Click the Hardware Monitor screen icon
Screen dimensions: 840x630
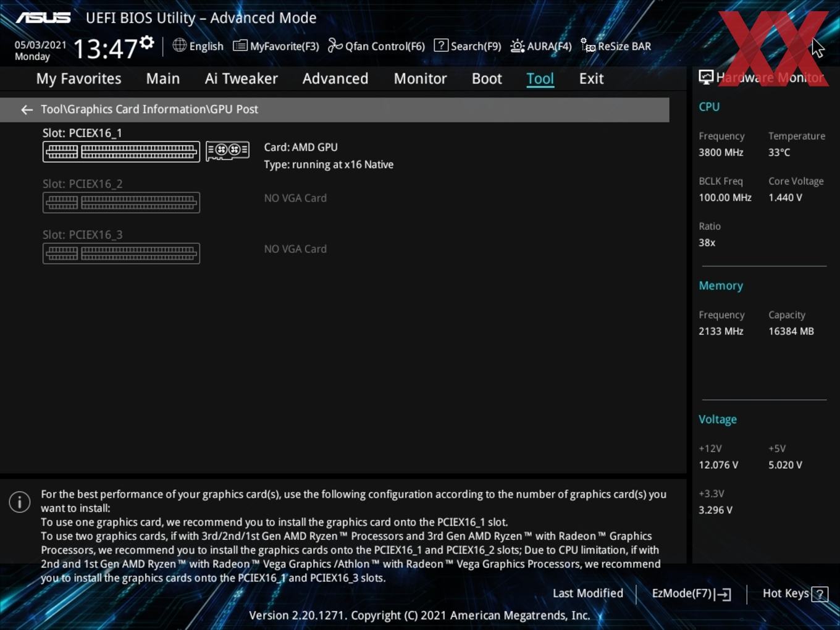706,77
